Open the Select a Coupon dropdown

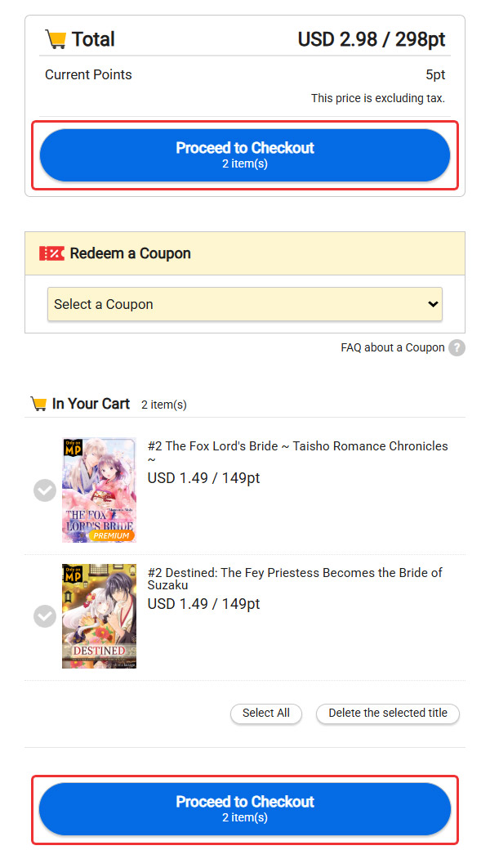pos(245,304)
